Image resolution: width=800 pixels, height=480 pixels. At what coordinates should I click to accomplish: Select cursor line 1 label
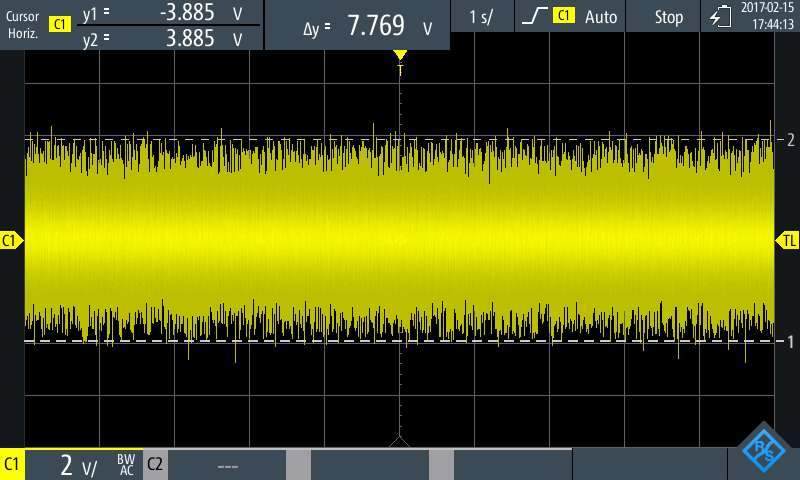pyautogui.click(x=790, y=341)
